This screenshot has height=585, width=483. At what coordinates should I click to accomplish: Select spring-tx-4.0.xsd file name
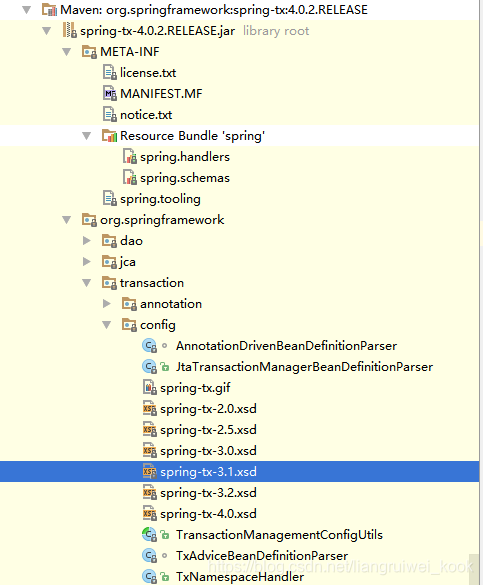(208, 514)
